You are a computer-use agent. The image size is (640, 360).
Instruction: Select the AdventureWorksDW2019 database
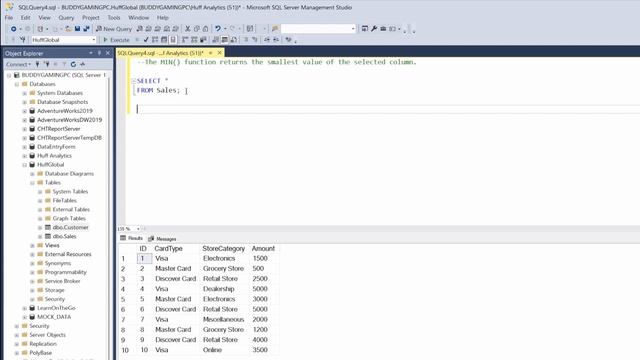[x=69, y=120]
